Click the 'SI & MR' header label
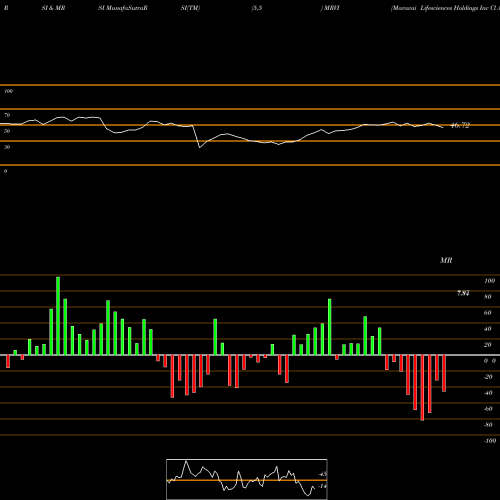The image size is (500, 500). [x=53, y=8]
